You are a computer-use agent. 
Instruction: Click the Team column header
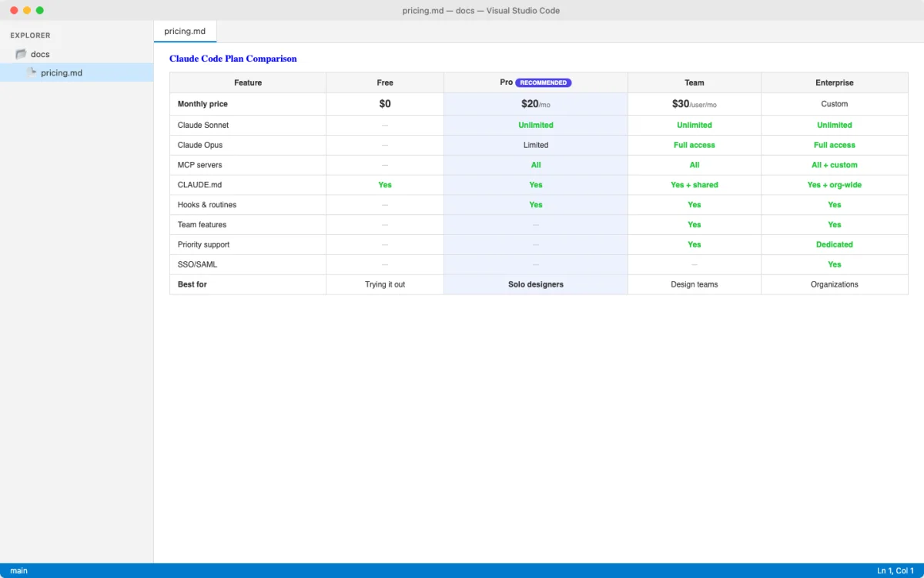[x=695, y=82]
